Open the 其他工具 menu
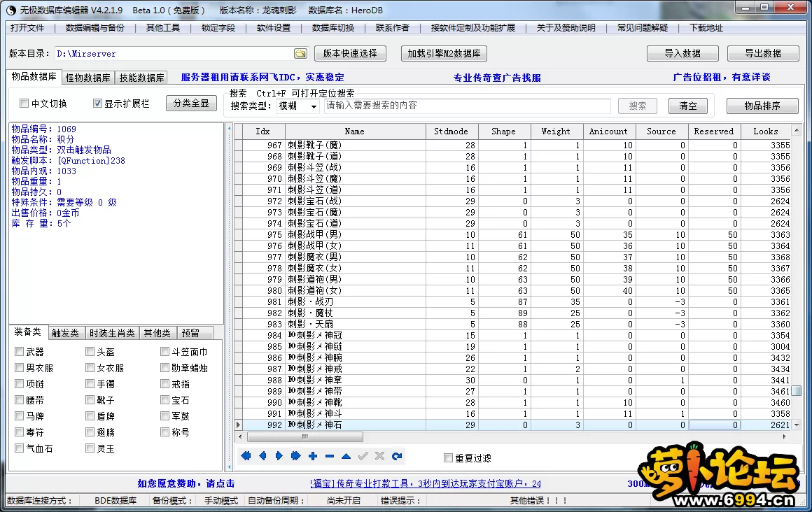The width and height of the screenshot is (812, 512). point(163,27)
